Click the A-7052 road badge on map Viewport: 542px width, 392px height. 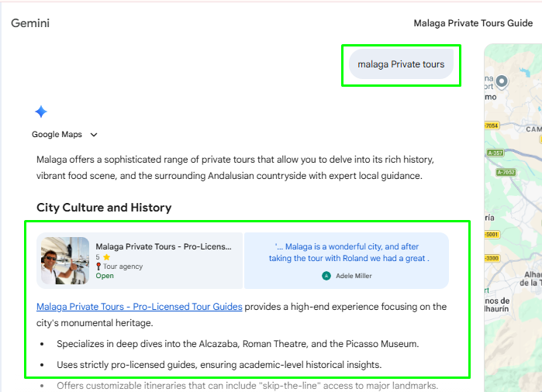(x=506, y=172)
